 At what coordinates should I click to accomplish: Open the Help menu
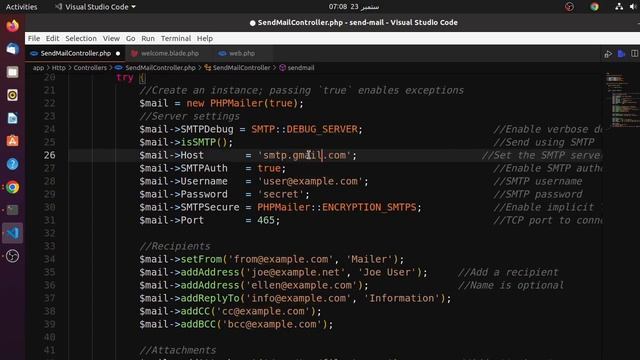coord(204,38)
